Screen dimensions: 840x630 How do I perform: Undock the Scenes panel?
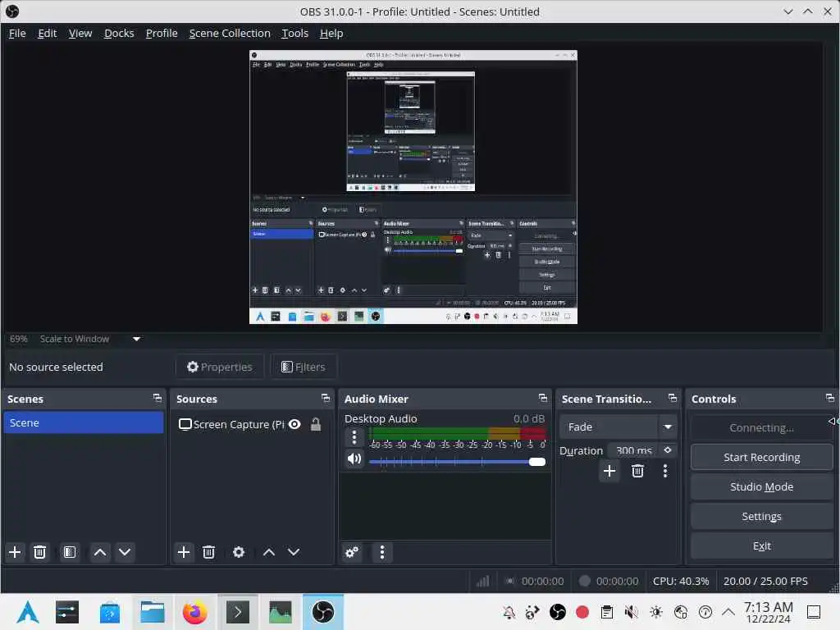point(157,398)
